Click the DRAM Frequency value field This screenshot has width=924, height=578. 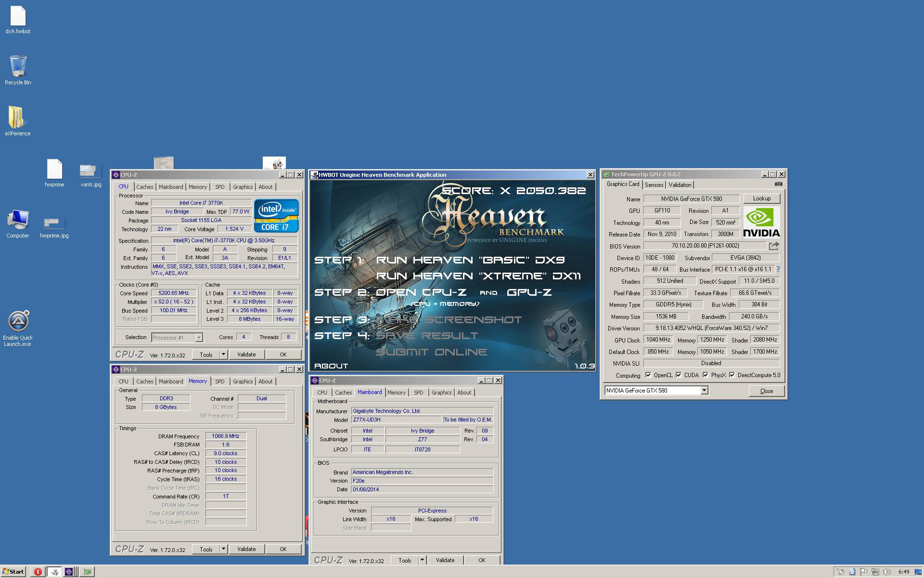coord(226,436)
